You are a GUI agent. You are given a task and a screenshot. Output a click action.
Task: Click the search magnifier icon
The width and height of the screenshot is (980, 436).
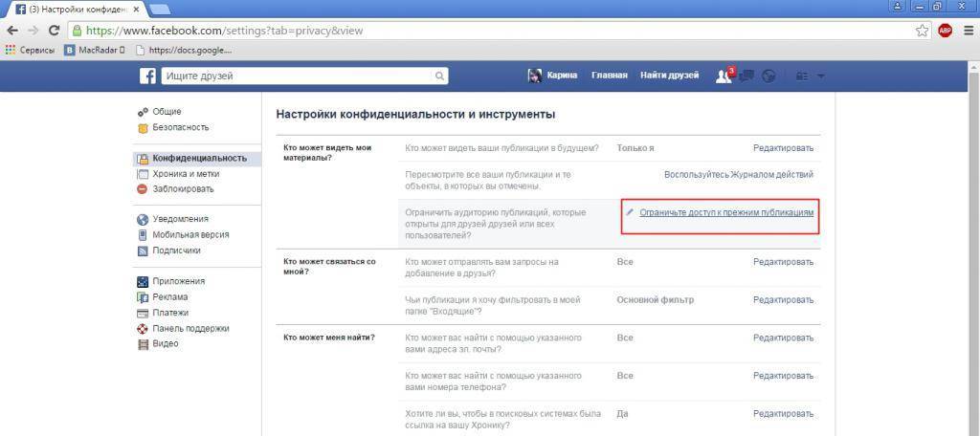(440, 76)
